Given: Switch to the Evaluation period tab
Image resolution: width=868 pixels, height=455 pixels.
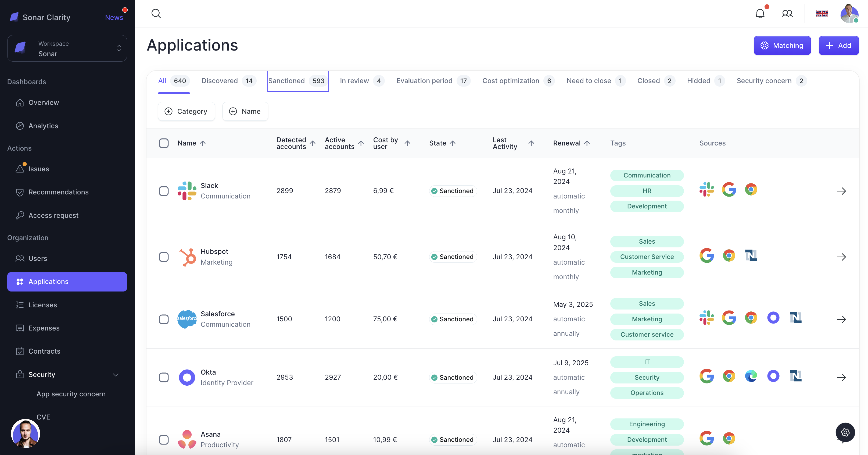Looking at the screenshot, I should point(433,81).
